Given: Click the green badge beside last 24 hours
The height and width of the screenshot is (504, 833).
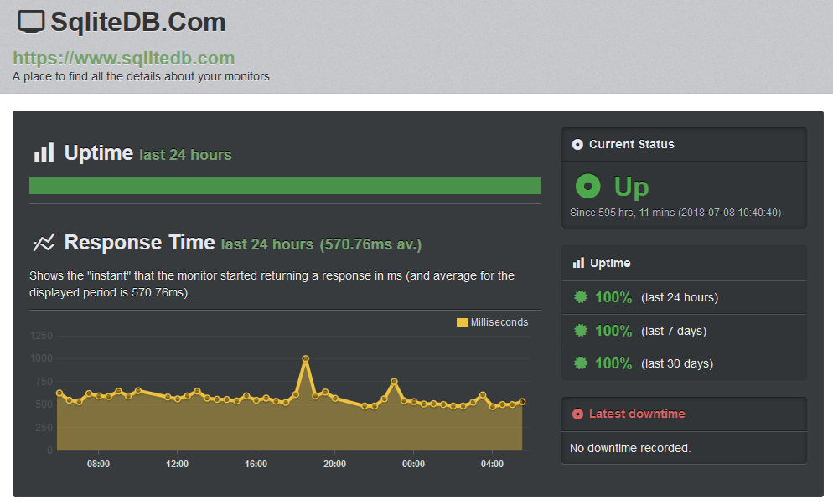Looking at the screenshot, I should (581, 297).
